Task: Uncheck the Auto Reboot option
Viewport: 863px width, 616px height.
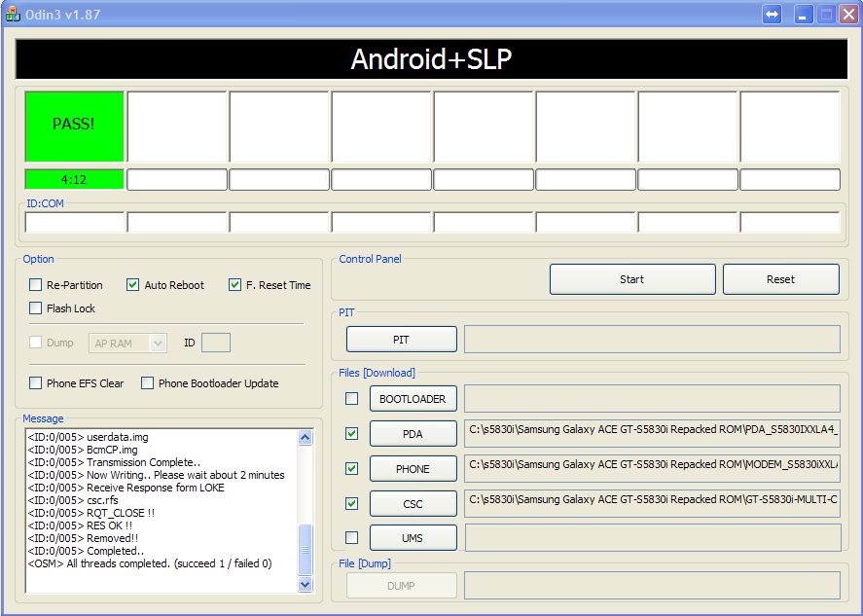Action: (x=132, y=284)
